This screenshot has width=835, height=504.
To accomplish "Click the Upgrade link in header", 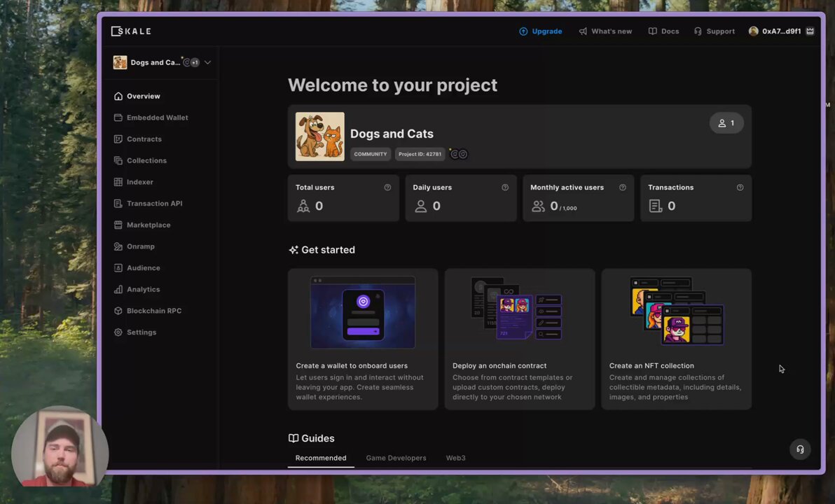I will click(541, 31).
